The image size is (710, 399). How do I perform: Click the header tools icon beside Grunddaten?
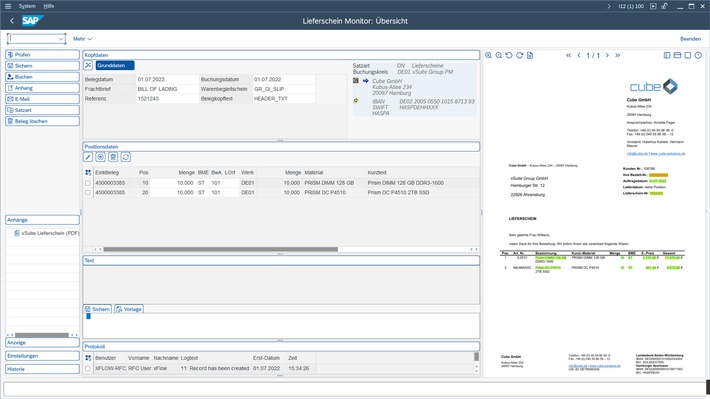click(88, 66)
